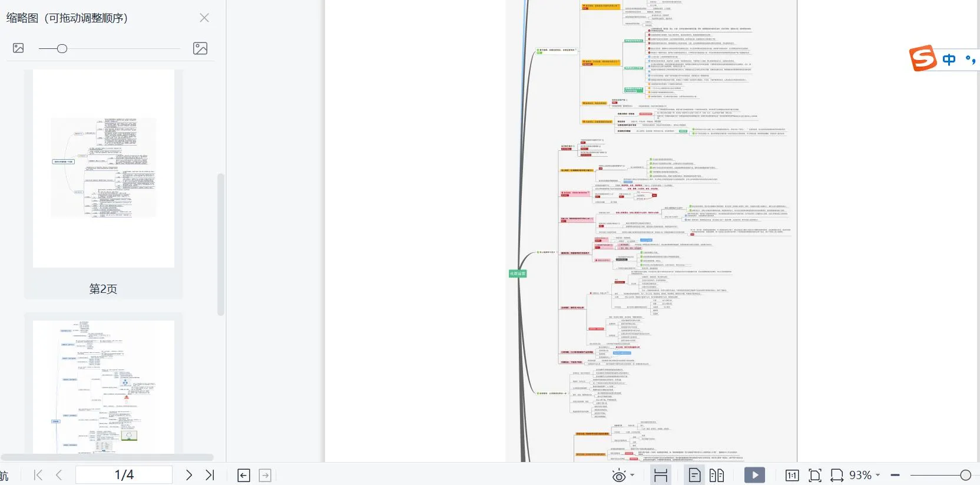Adjust the thumbnail size slider handle

[x=62, y=48]
